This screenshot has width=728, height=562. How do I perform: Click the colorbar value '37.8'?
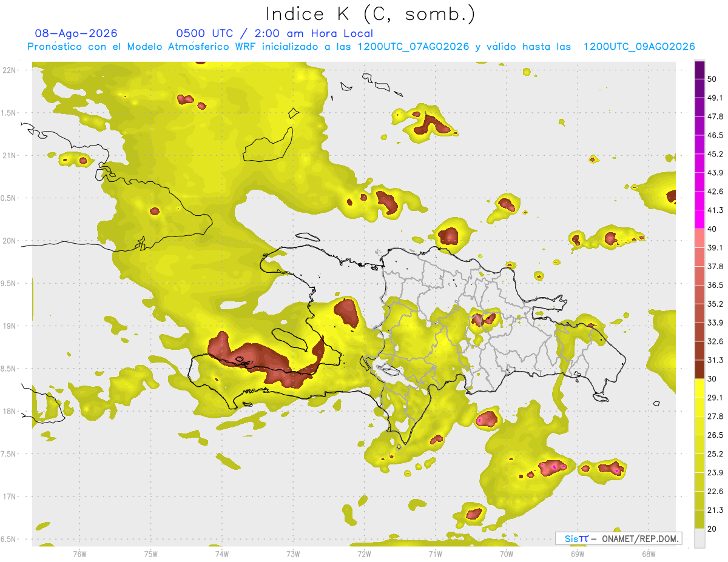click(x=715, y=266)
